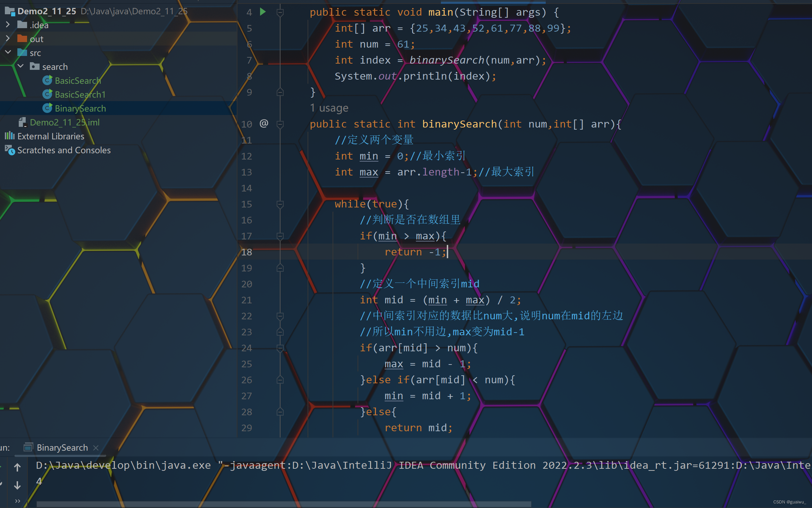Viewport: 812px width, 508px height.
Task: Collapse the search package chevron
Action: click(x=20, y=66)
